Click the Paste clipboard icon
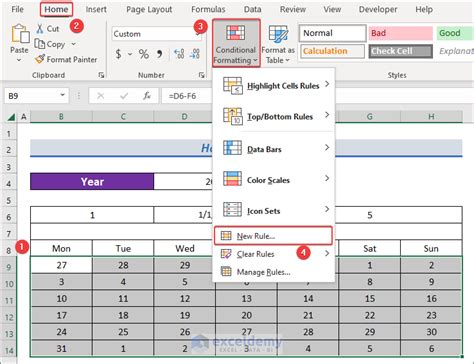Image resolution: width=474 pixels, height=364 pixels. coord(20,34)
